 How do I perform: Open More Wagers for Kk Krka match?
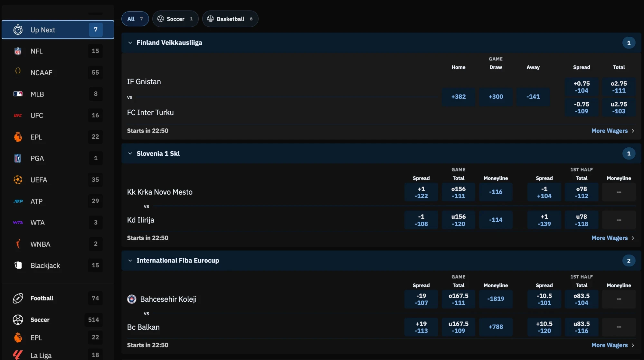coord(613,238)
